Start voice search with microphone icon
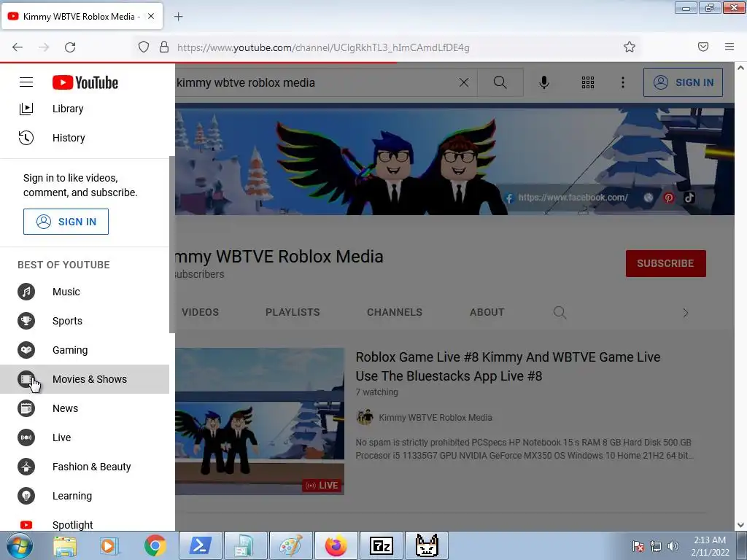Image resolution: width=747 pixels, height=560 pixels. (543, 82)
